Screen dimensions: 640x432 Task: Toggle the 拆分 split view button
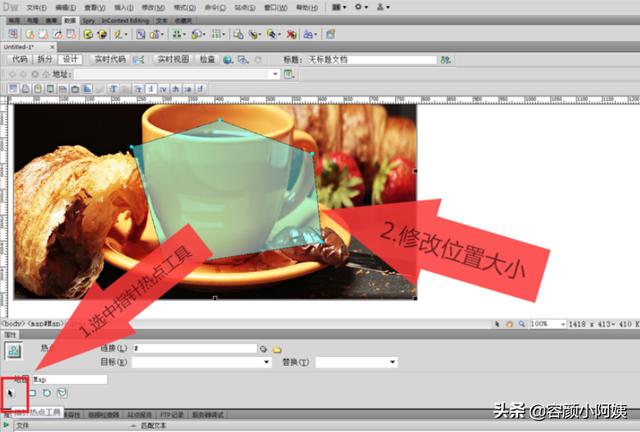tap(45, 60)
